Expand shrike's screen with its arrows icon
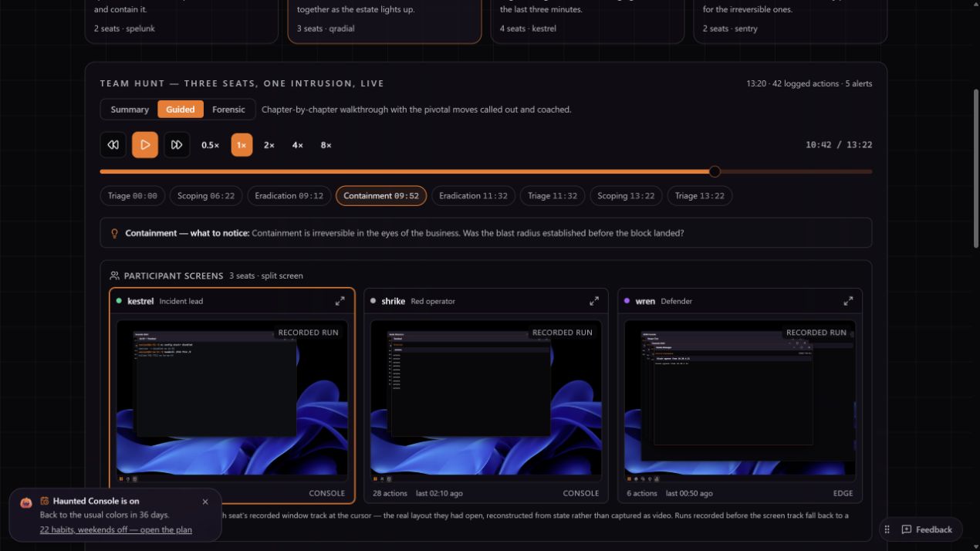 (x=593, y=301)
